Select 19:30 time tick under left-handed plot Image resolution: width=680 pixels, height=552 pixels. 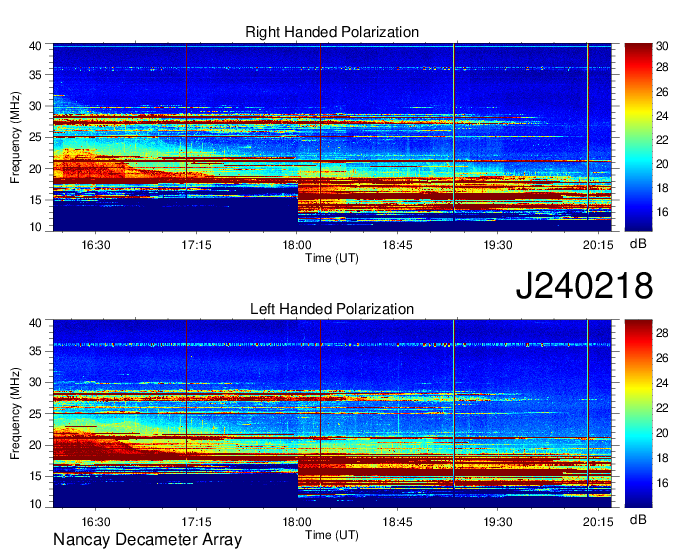click(x=498, y=522)
